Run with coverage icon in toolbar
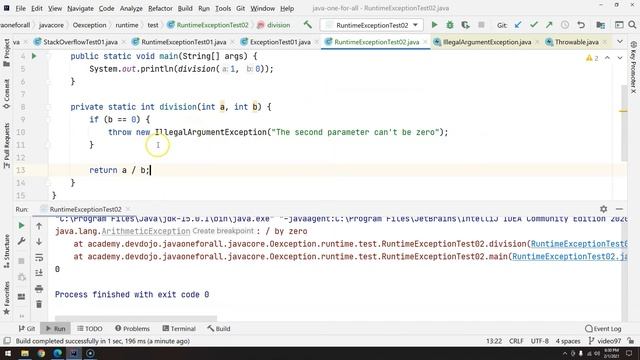Viewport: 640px width, 360px height. [465, 25]
